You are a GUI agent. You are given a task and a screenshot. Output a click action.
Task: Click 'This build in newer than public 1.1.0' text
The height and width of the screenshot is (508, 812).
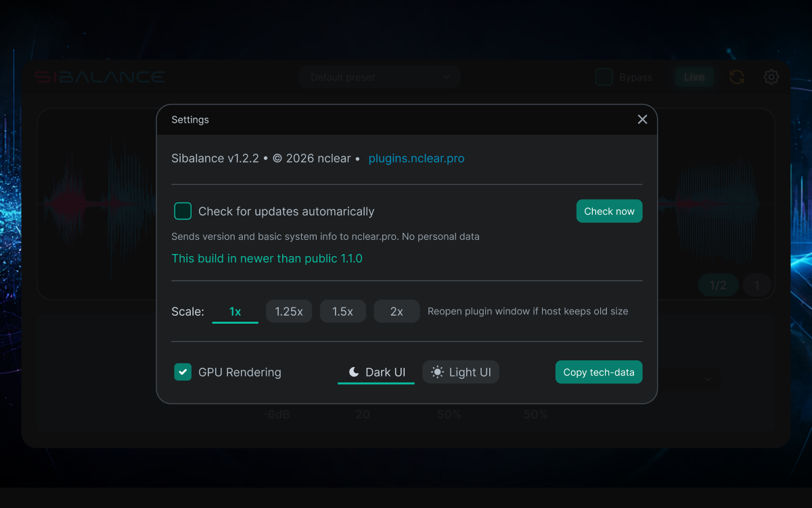tap(267, 259)
